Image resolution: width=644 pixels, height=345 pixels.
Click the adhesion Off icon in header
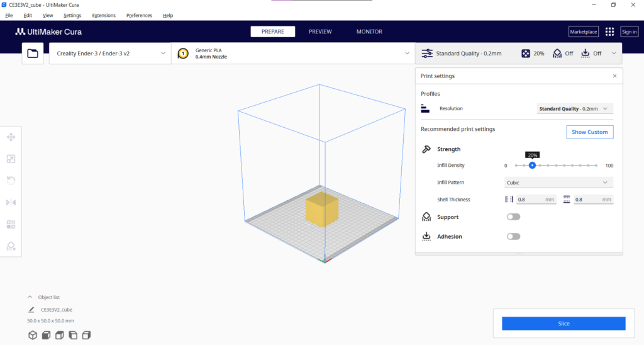(x=586, y=54)
